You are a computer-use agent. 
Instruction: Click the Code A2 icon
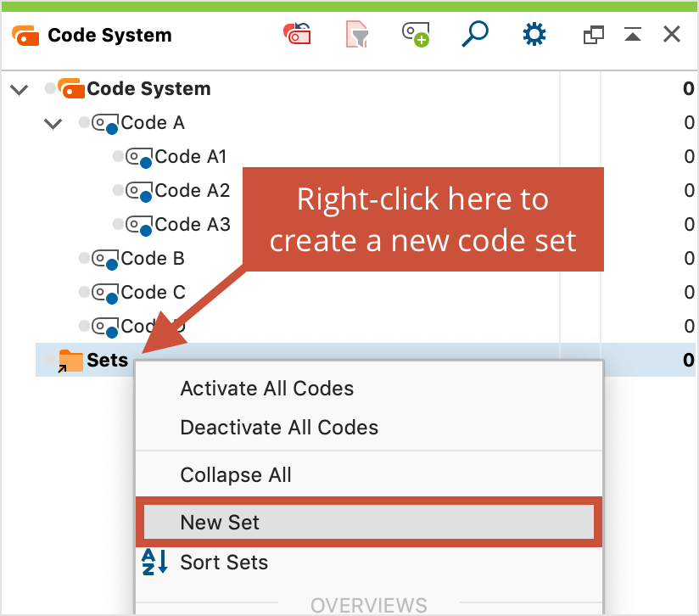[x=139, y=191]
